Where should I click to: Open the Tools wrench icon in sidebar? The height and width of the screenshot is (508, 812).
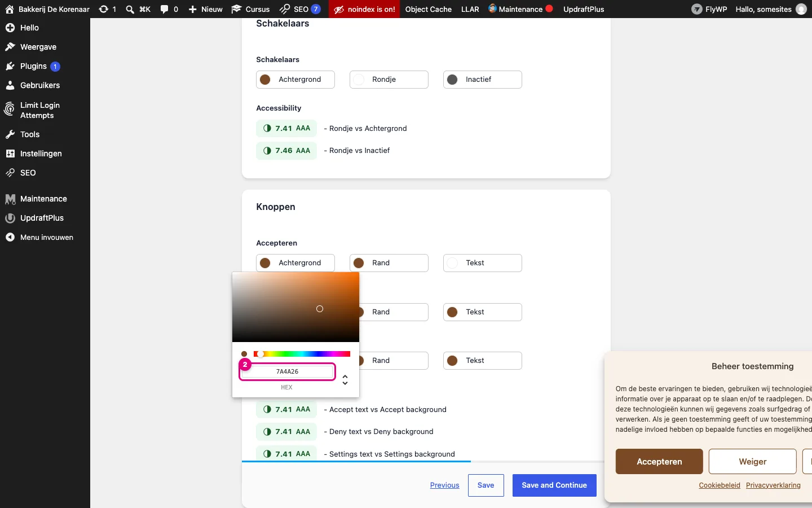tap(10, 134)
